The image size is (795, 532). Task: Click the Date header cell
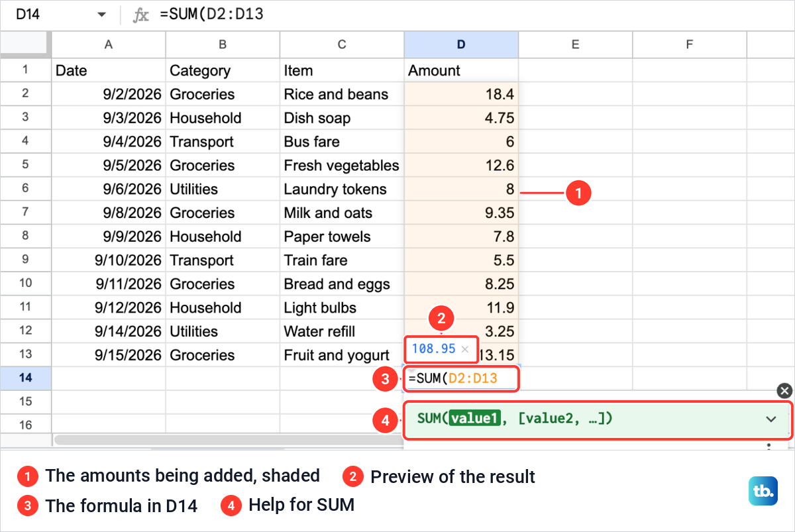[109, 70]
